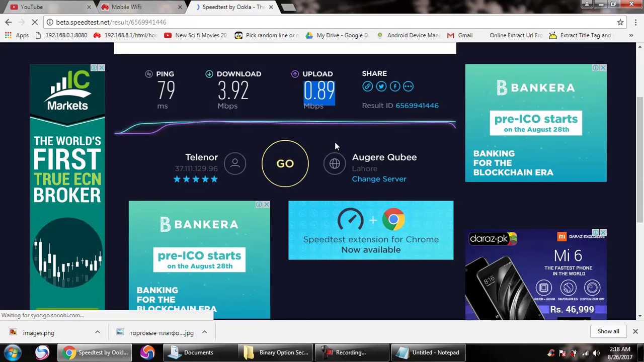Click the highlighted 0.89 upload value
Image resolution: width=644 pixels, height=362 pixels.
click(319, 92)
